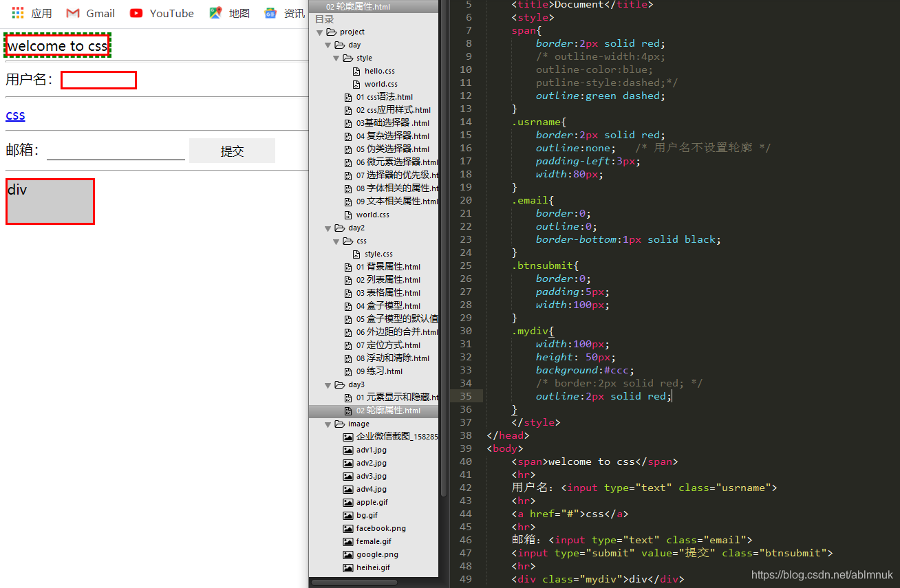Click the file icon beside hello.css
This screenshot has height=588, width=900.
click(356, 71)
